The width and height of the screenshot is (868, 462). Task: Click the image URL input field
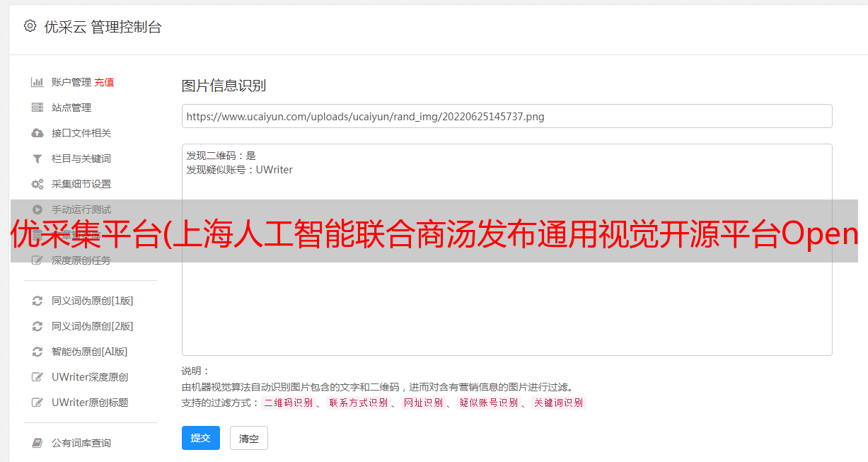click(x=507, y=116)
